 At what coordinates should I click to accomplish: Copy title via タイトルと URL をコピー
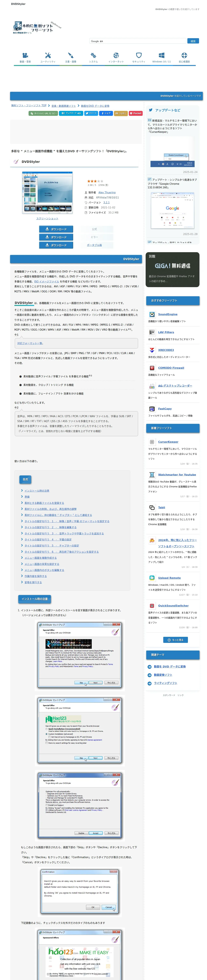tap(43, 113)
